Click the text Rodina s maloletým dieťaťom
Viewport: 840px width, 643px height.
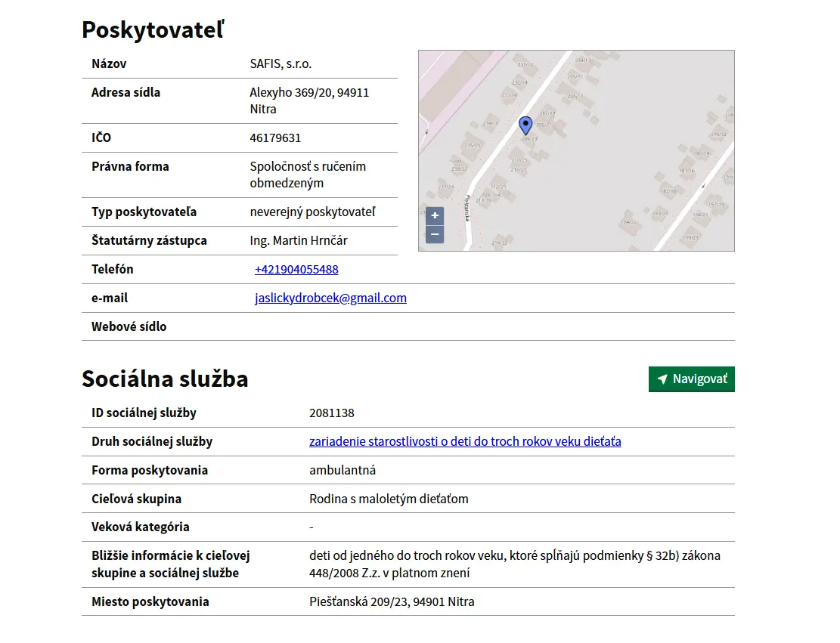389,499
